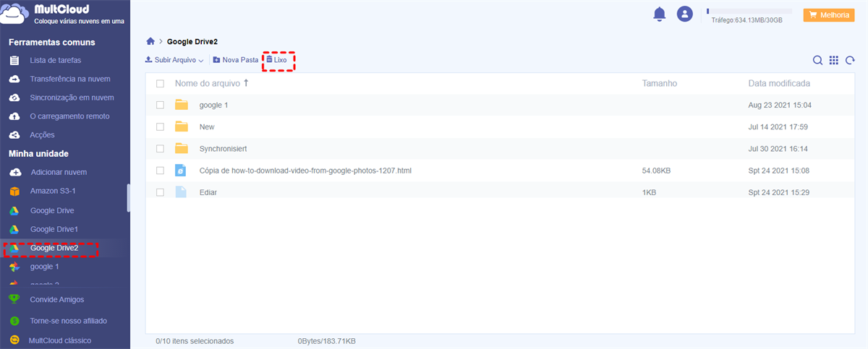Open Convide Amigos link
The width and height of the screenshot is (868, 349).
click(57, 299)
